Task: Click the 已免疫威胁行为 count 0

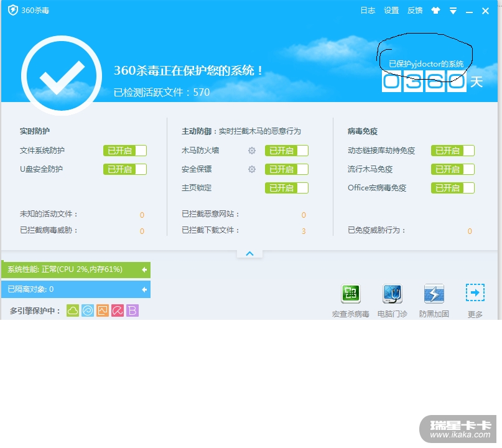Action: [x=470, y=231]
